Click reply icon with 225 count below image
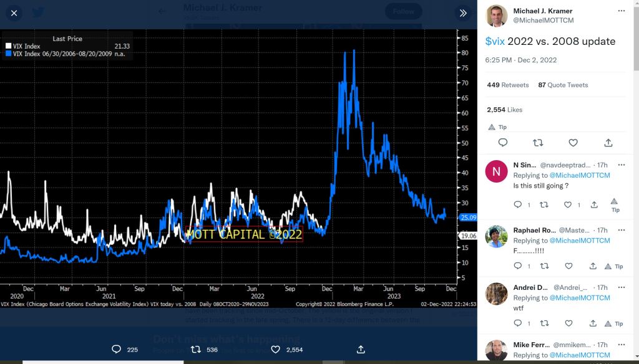 [116, 350]
